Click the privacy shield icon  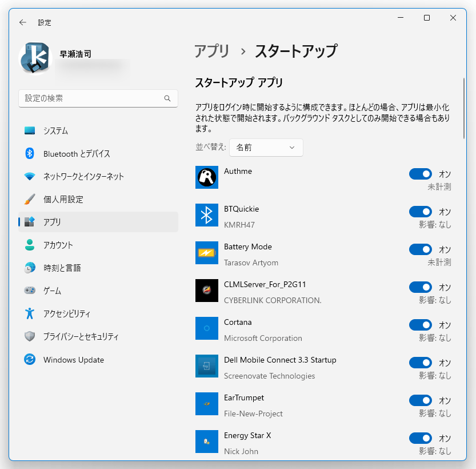click(30, 336)
